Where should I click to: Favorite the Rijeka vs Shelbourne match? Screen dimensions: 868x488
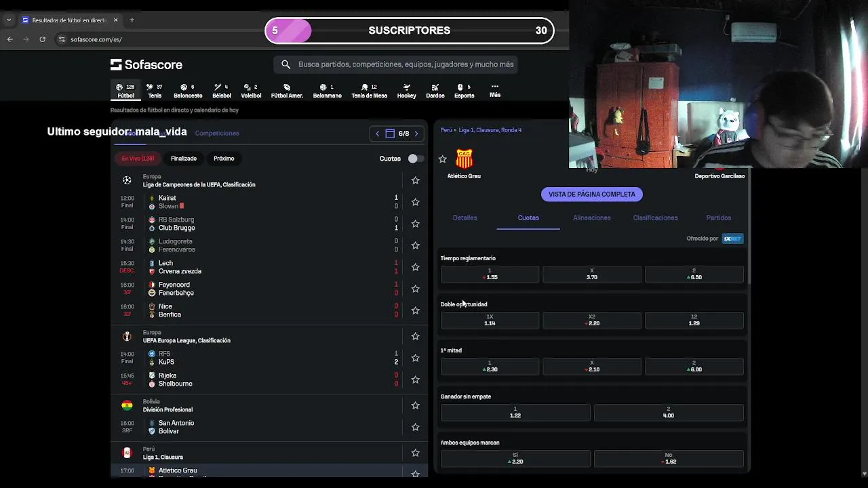coord(415,380)
